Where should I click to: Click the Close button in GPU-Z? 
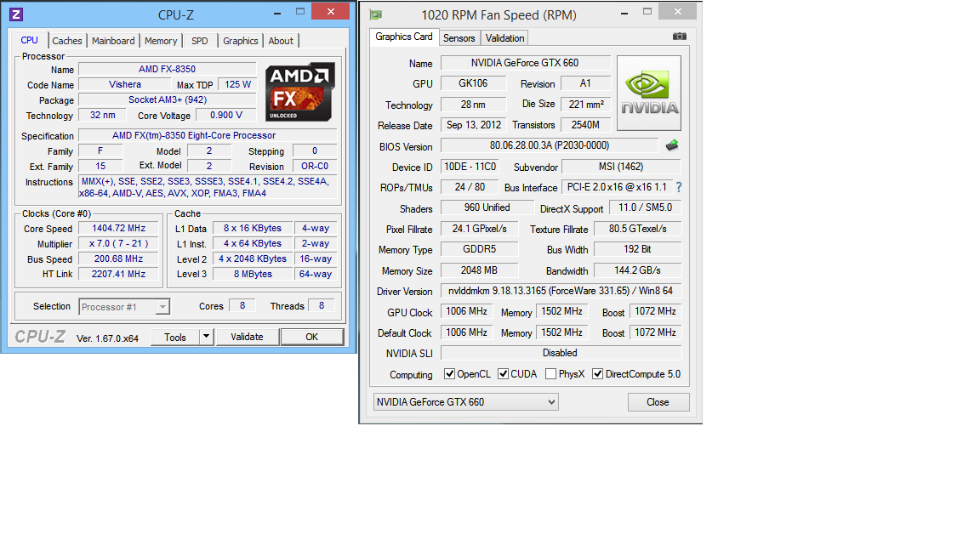pyautogui.click(x=658, y=401)
